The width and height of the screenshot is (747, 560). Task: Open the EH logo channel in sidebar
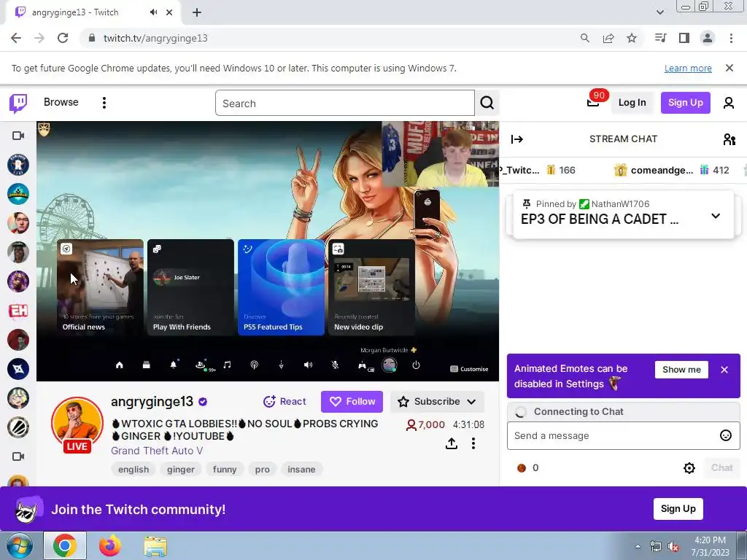coord(18,311)
